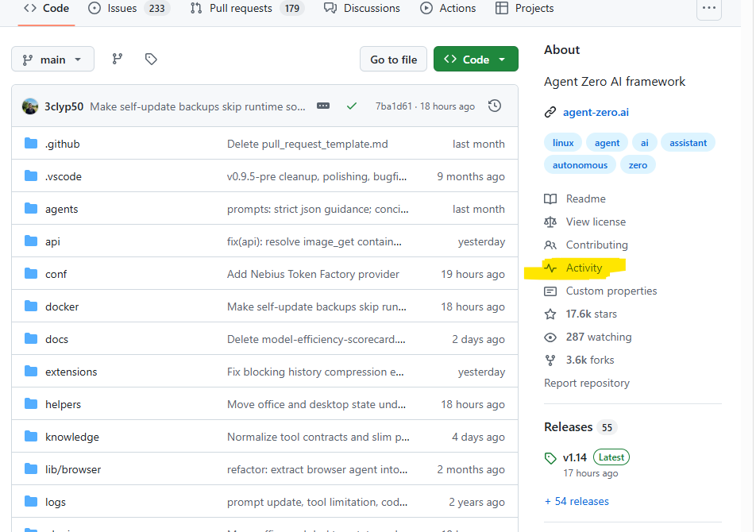Select the ai topic tag
The image size is (756, 532).
coord(644,143)
